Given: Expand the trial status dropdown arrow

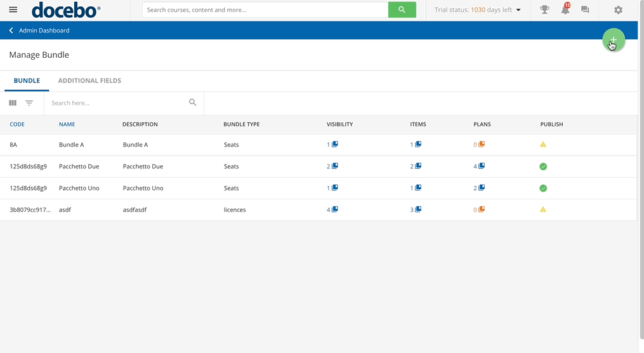Looking at the screenshot, I should pos(518,10).
